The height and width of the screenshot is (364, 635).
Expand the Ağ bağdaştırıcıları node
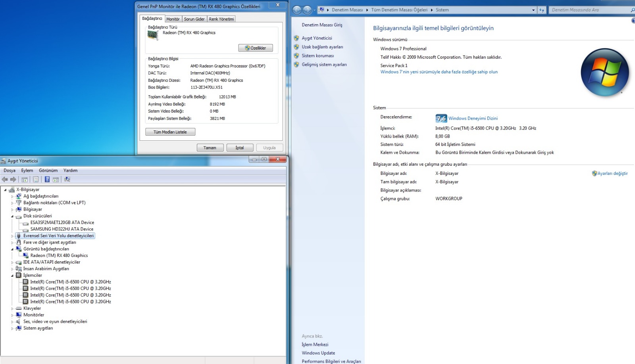(12, 196)
